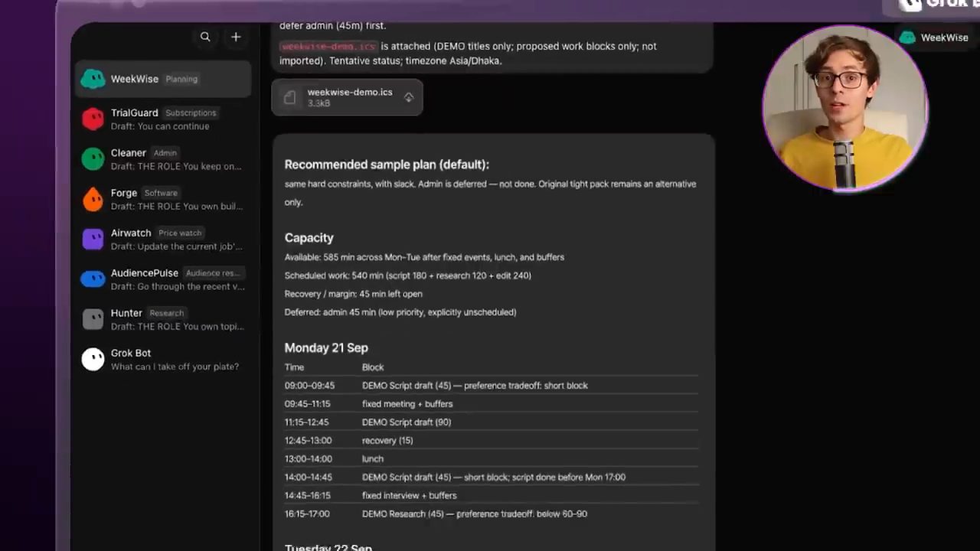Click the "fixed interview + buffers" block cell
This screenshot has height=551, width=980.
[410, 496]
